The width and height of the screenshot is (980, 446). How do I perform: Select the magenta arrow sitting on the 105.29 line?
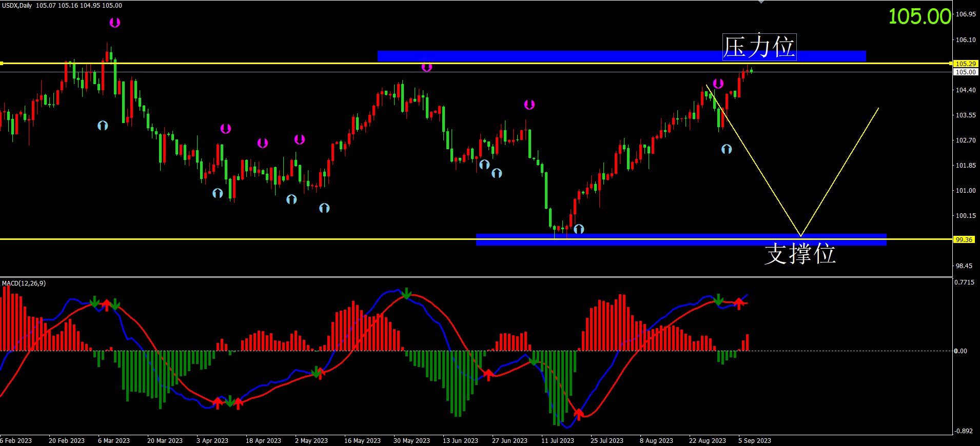click(x=427, y=67)
